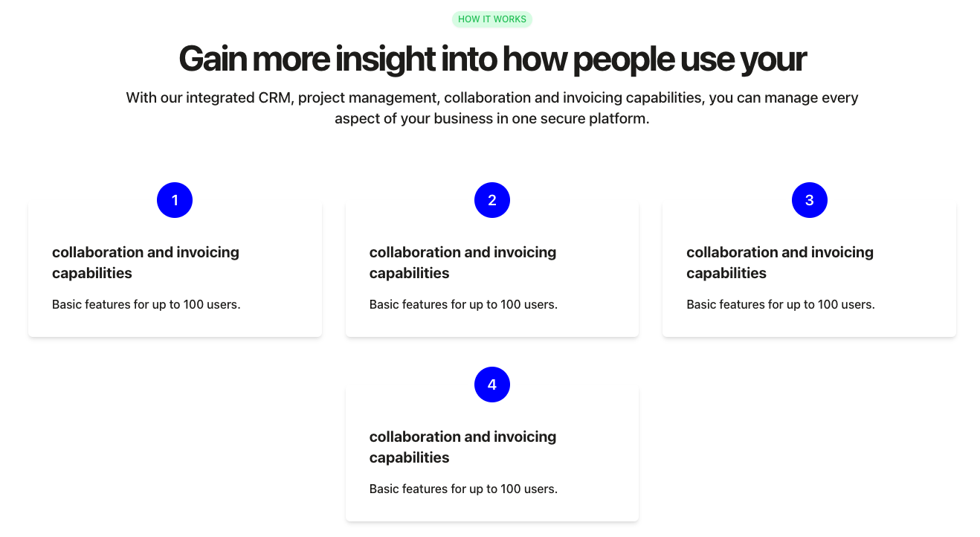The image size is (980, 537).
Task: Click the integrated CRM description paragraph
Action: [x=492, y=108]
